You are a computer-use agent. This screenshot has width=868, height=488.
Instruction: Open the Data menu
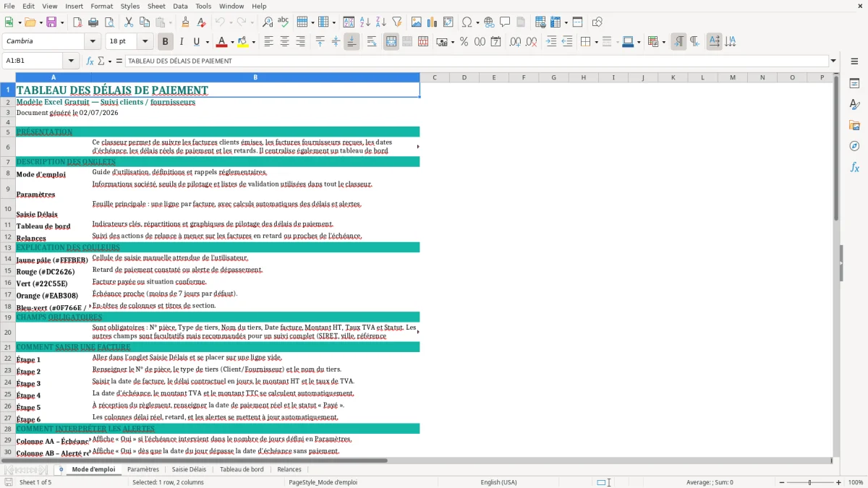pyautogui.click(x=180, y=6)
